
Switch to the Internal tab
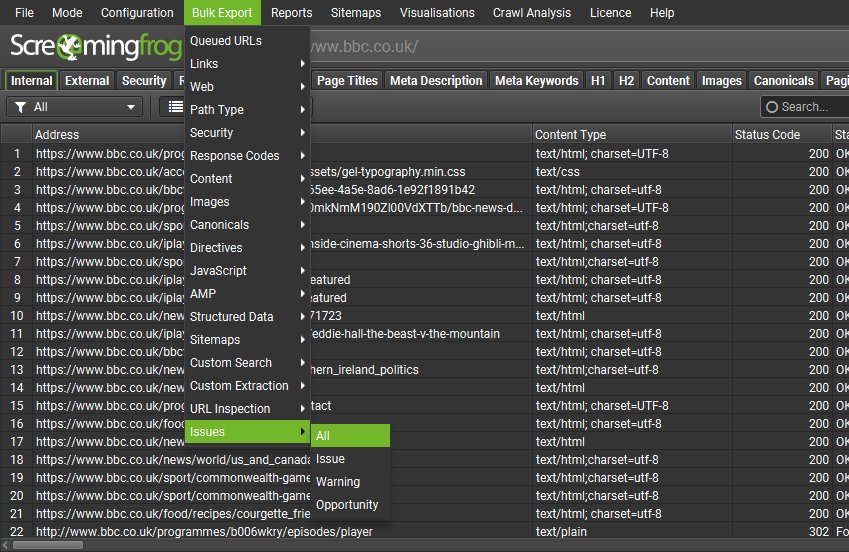(x=31, y=81)
